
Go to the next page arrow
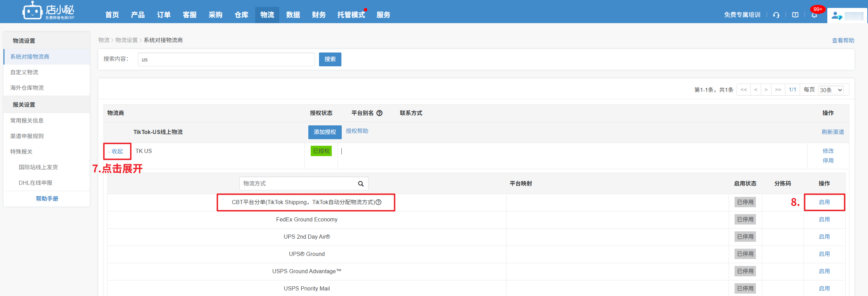[766, 90]
